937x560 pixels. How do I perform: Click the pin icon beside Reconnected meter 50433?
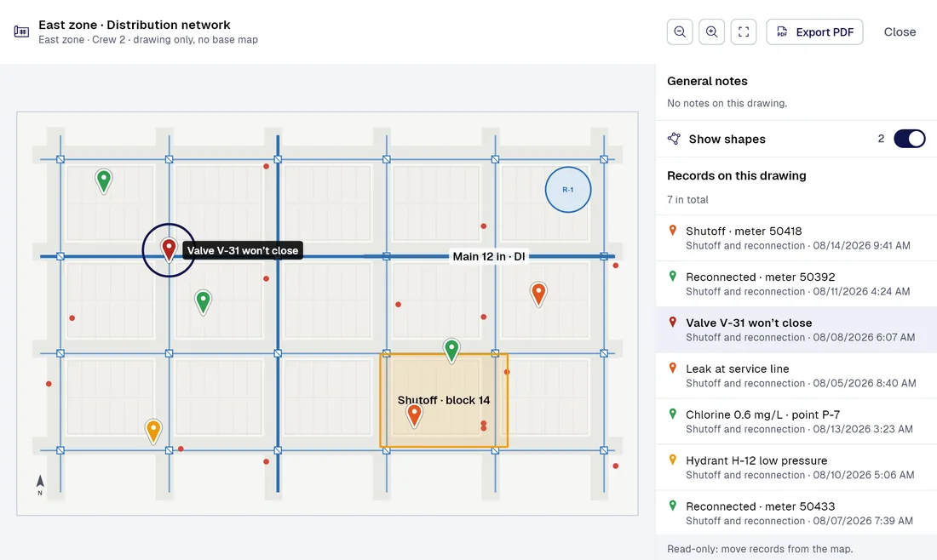pyautogui.click(x=673, y=506)
